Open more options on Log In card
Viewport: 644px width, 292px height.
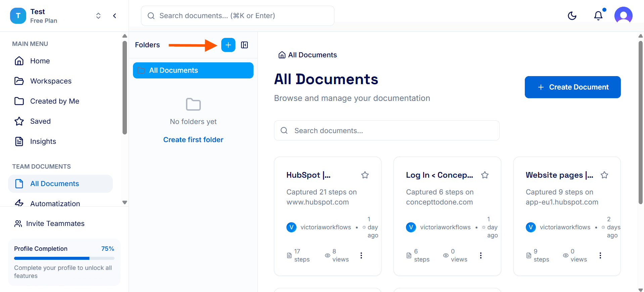point(481,255)
